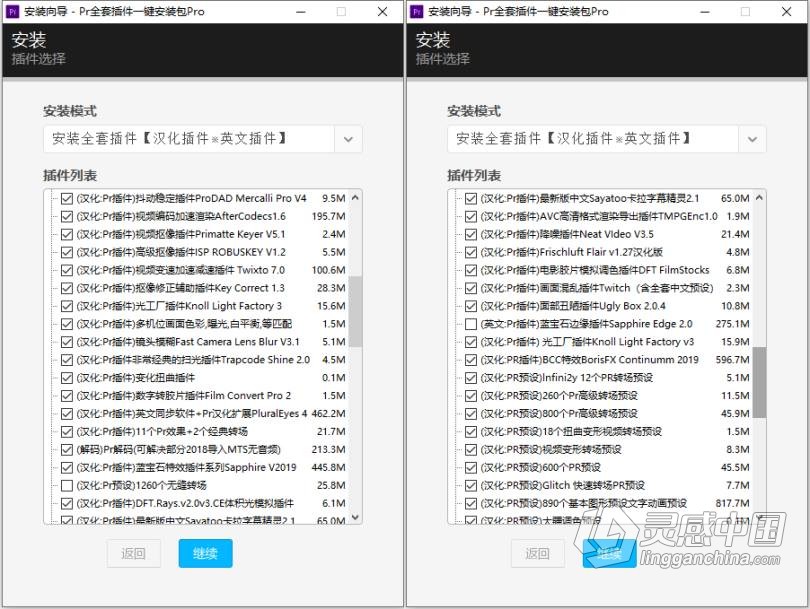Screen dimensions: 810x609
Task: Click the left window plugin list scroll-down arrow
Action: (355, 517)
